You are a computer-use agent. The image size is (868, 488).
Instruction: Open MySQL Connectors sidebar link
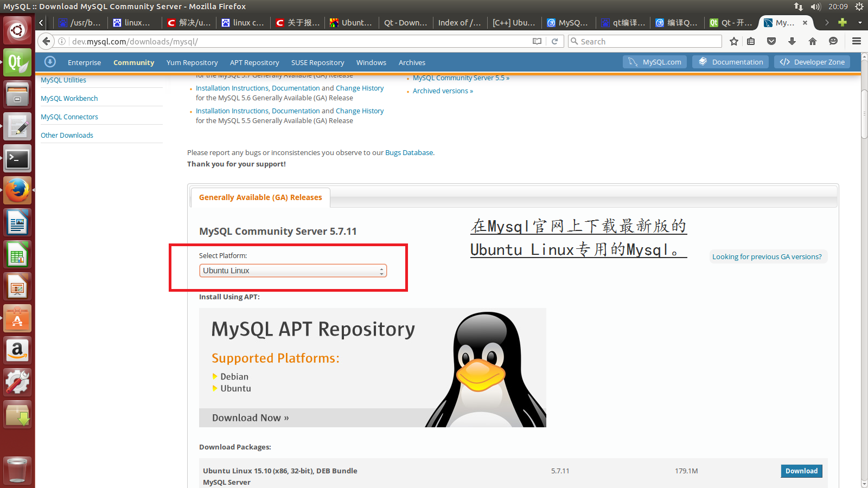click(69, 117)
